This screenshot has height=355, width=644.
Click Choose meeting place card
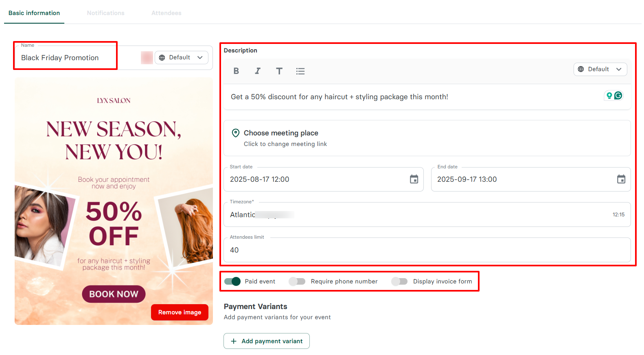pyautogui.click(x=427, y=138)
